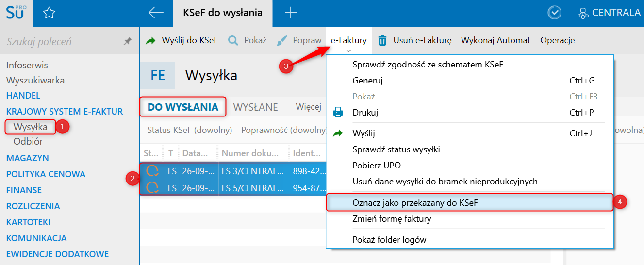This screenshot has width=644, height=265.
Task: Choose Oznacz jako przekazany do KSeF
Action: (415, 203)
